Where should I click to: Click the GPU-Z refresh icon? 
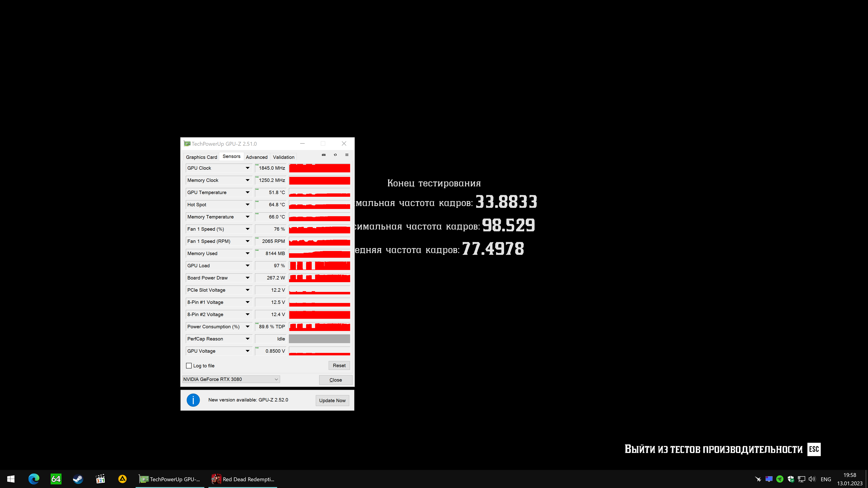click(335, 155)
